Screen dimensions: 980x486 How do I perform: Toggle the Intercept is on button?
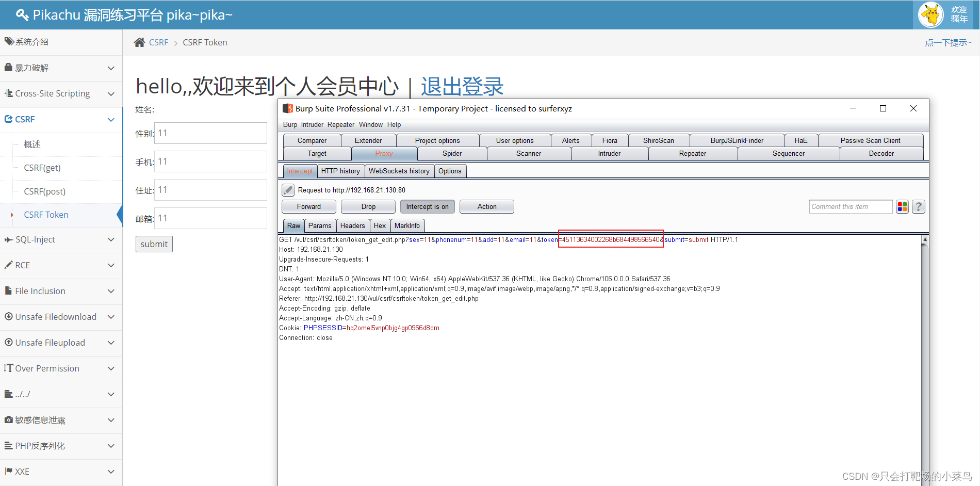428,207
